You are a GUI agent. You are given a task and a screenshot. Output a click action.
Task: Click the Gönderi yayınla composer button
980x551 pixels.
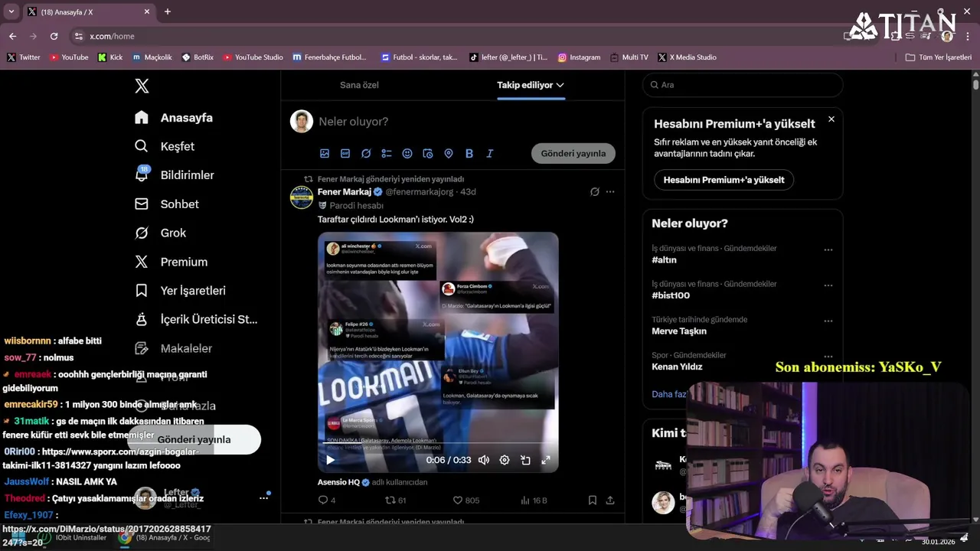[573, 153]
